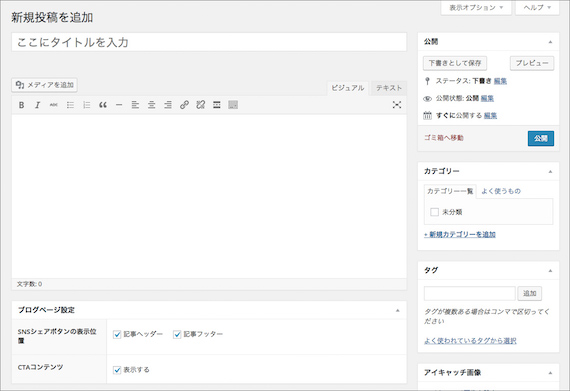The width and height of the screenshot is (570, 391).
Task: Click よく使われているタグから選択 link
Action: pyautogui.click(x=470, y=341)
